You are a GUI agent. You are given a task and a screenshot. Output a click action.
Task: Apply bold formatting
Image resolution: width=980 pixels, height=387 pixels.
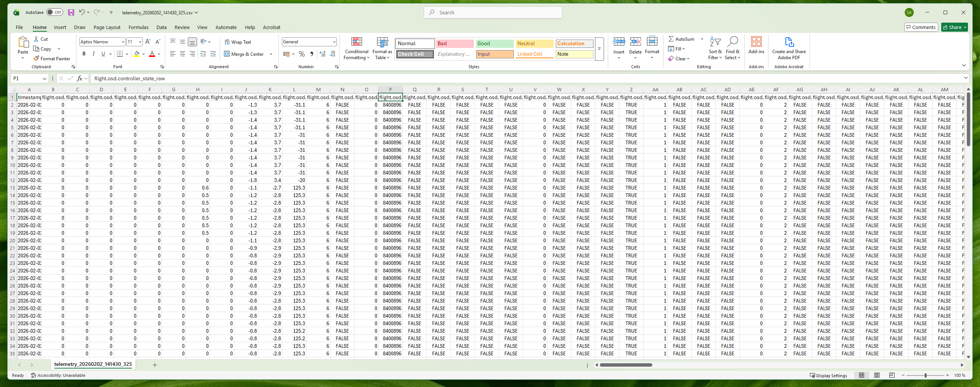(84, 54)
